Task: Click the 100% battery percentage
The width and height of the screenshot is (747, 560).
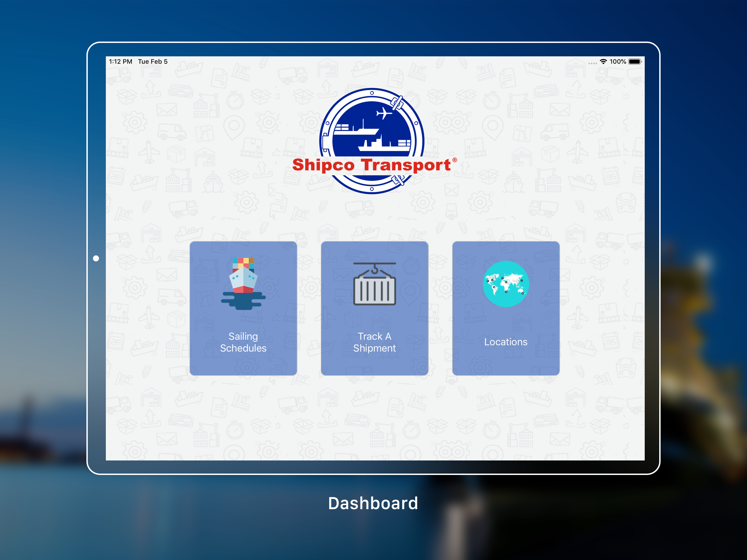Action: [x=618, y=62]
